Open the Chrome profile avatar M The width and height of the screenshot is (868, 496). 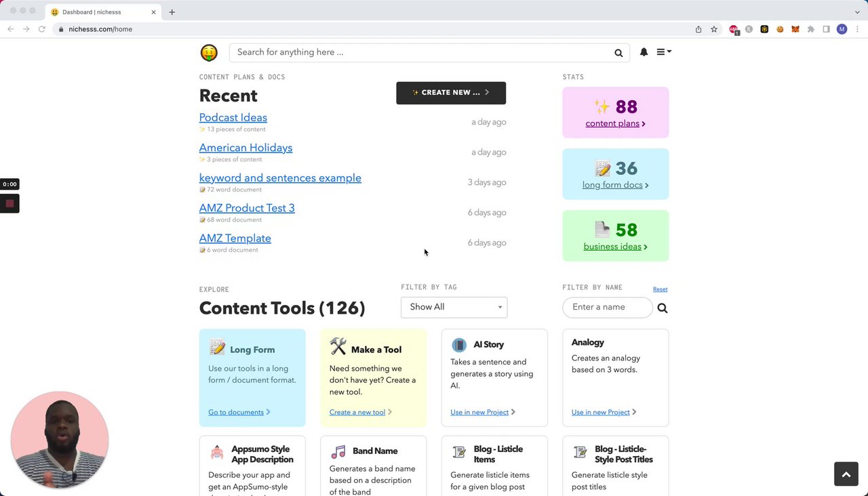pos(842,29)
